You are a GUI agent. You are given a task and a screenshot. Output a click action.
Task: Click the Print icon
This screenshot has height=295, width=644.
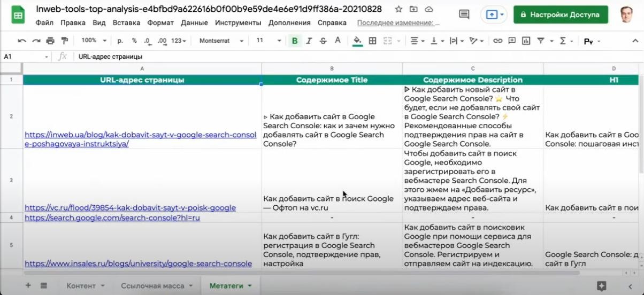click(x=50, y=41)
